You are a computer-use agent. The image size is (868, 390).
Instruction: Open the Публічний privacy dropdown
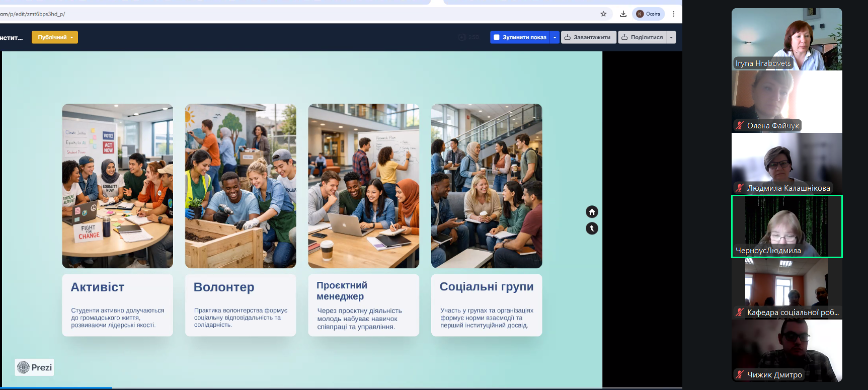55,37
